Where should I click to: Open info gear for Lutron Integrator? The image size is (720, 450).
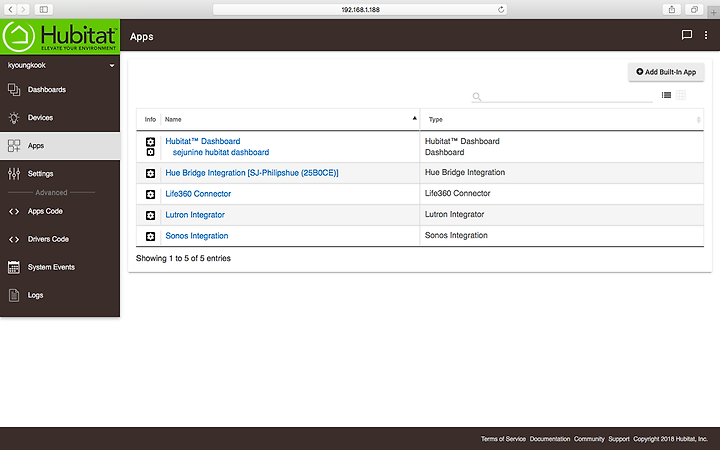[150, 215]
